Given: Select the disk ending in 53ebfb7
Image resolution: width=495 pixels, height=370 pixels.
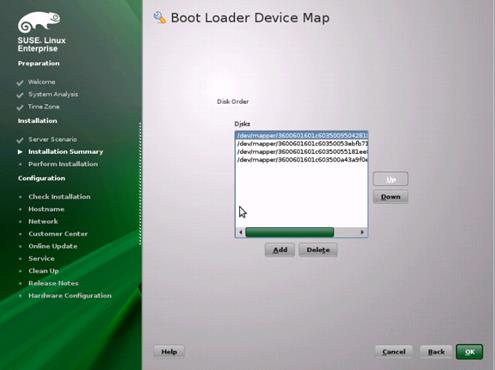Looking at the screenshot, I should (302, 144).
